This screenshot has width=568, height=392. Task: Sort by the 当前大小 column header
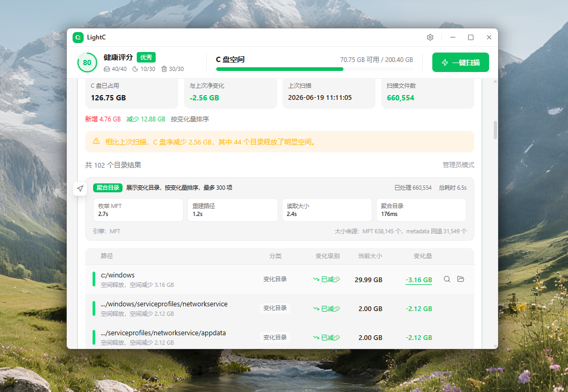[x=370, y=256]
